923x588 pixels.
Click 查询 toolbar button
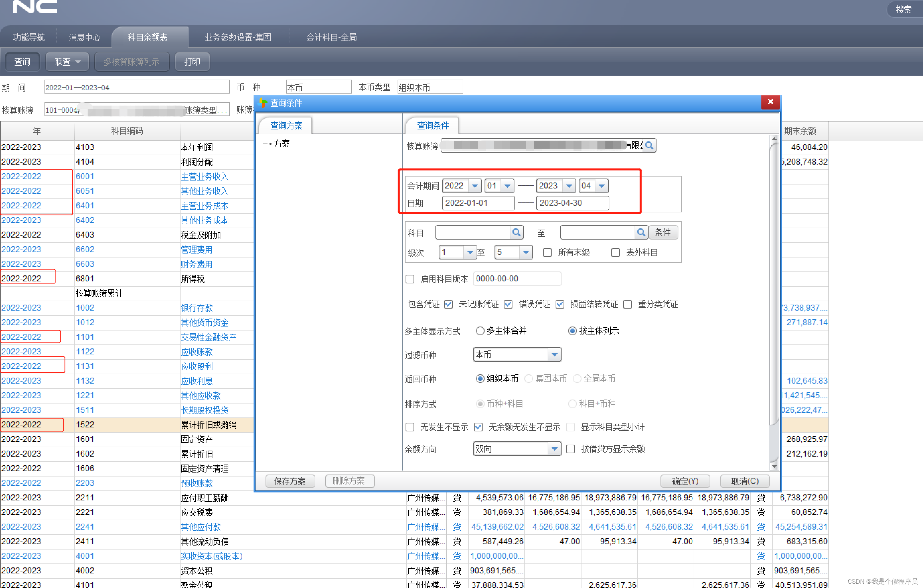22,62
